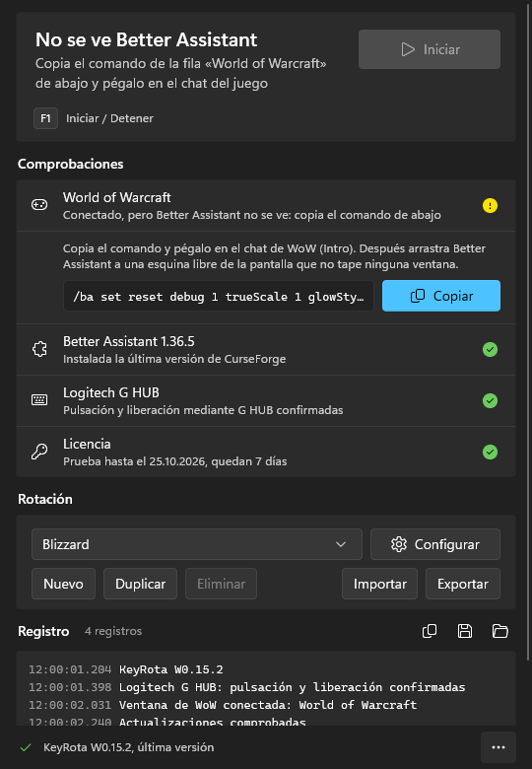Viewport: 532px width, 769px height.
Task: Click the /ba set reset command field
Action: (219, 296)
